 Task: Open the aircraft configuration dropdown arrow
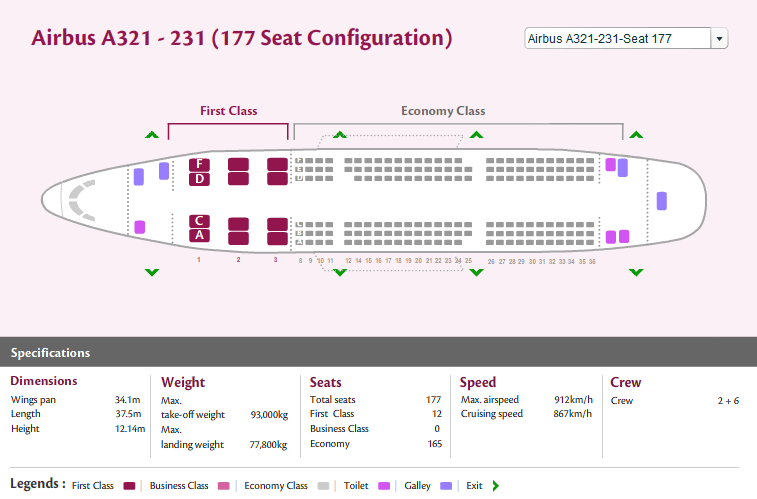(719, 39)
